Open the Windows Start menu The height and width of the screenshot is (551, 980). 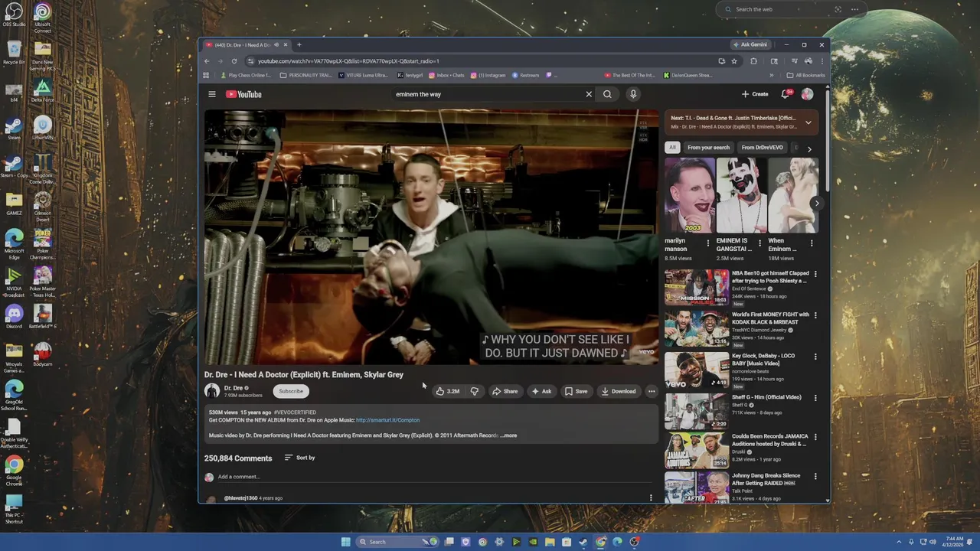pos(346,542)
